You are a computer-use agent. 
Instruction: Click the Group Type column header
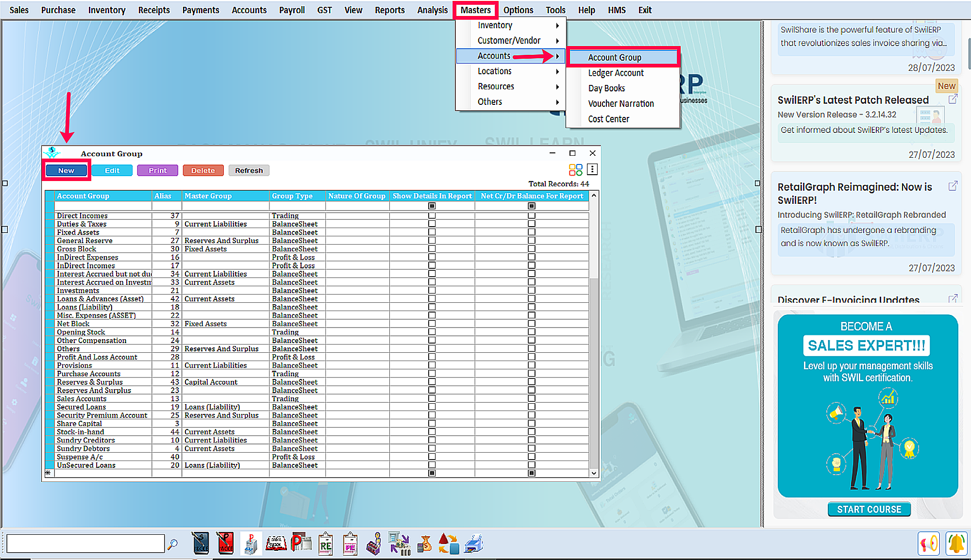point(297,196)
